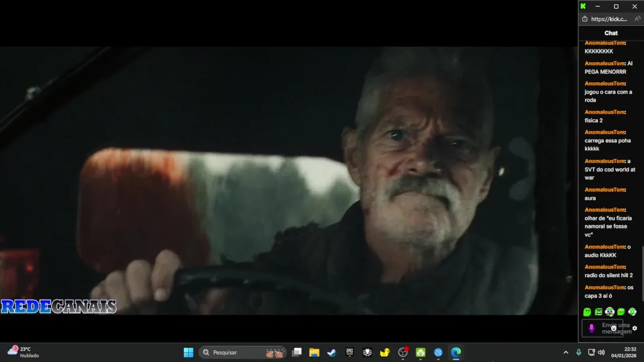Screen dimensions: 644x362
Task: Maximize the Kick chat window
Action: pos(616,7)
